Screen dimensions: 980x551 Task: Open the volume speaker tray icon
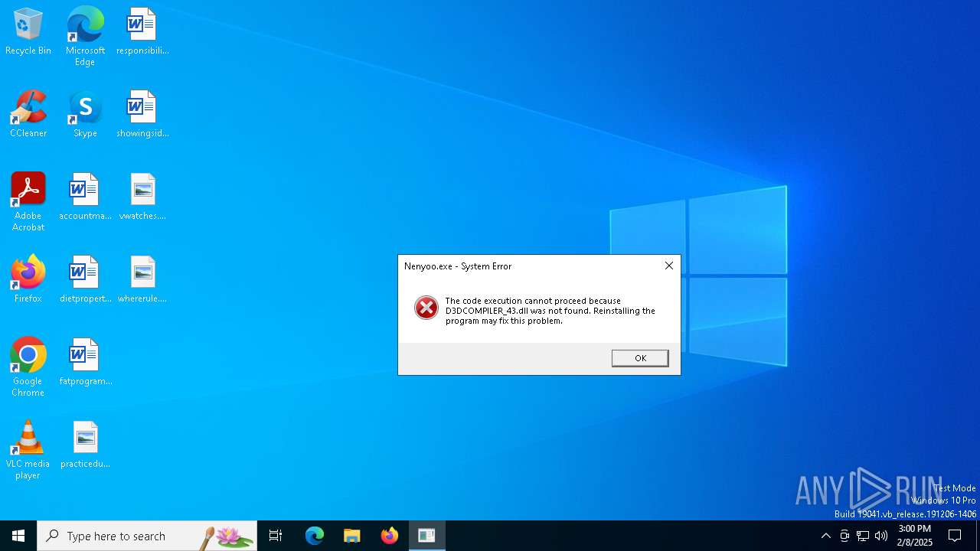click(x=881, y=536)
